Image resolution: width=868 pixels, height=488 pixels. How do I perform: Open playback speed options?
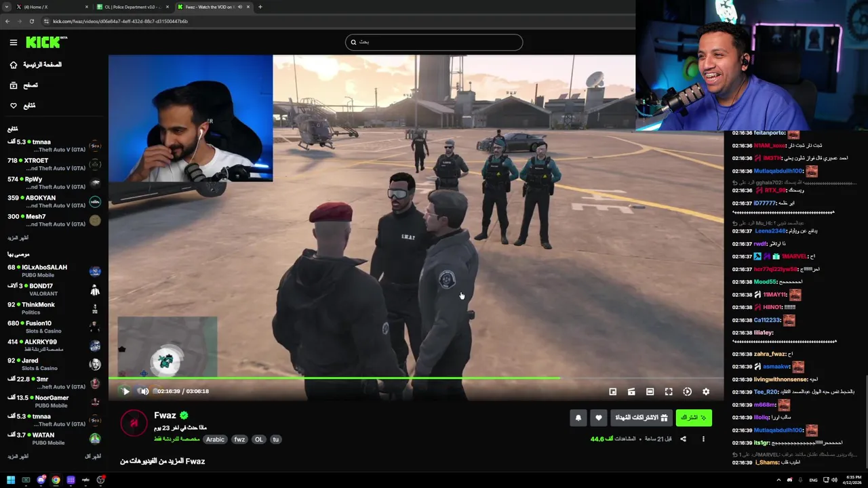coord(687,391)
